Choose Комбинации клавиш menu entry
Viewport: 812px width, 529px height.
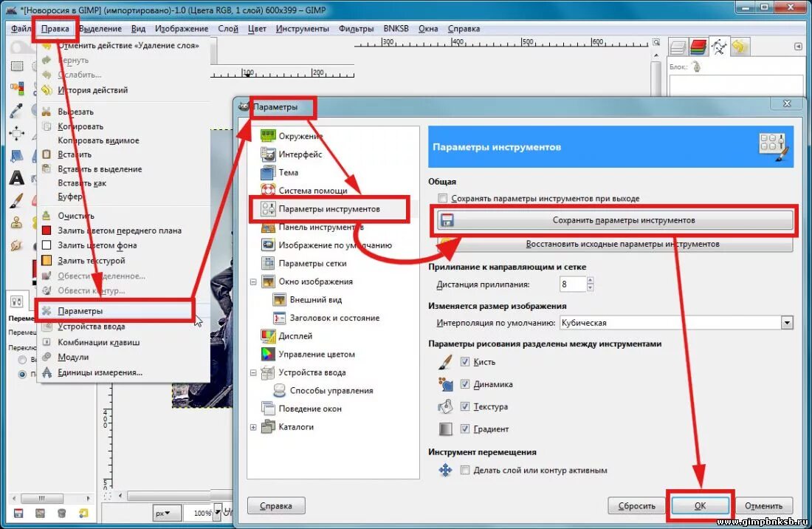[98, 342]
